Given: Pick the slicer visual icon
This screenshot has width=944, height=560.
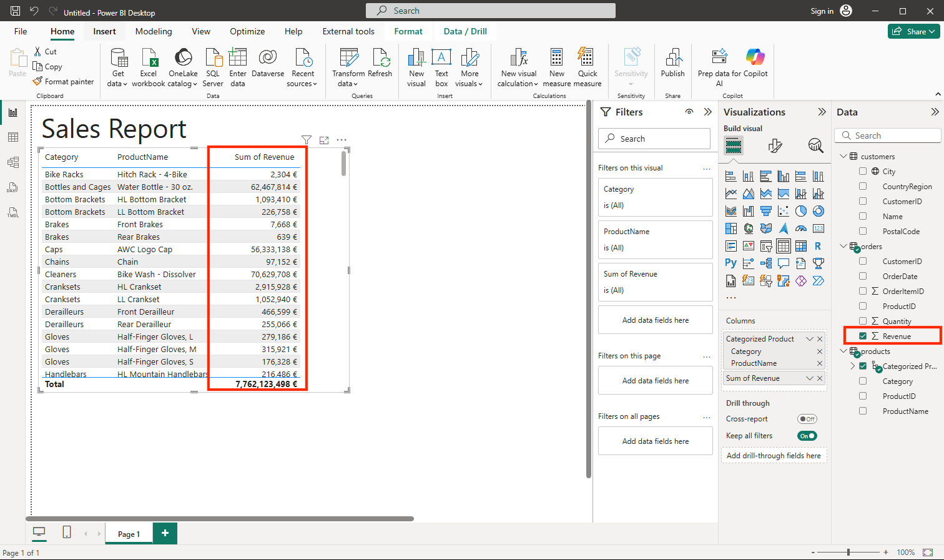Looking at the screenshot, I should [x=766, y=246].
